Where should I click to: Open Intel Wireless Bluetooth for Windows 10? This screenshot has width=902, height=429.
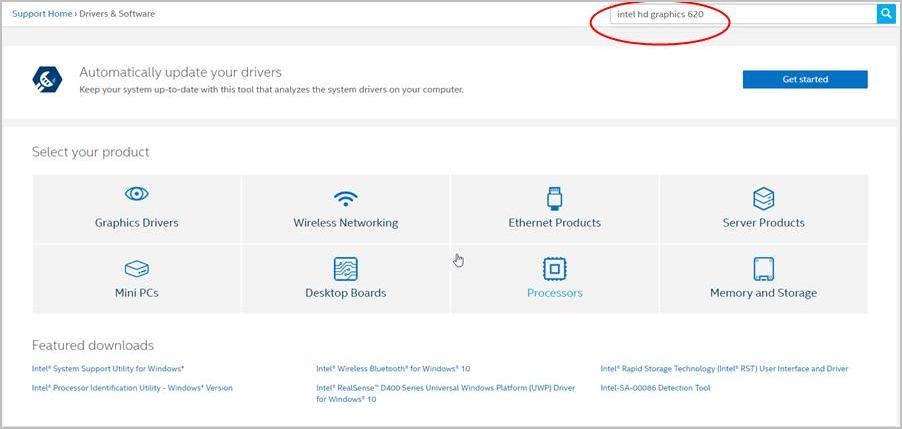click(x=393, y=369)
